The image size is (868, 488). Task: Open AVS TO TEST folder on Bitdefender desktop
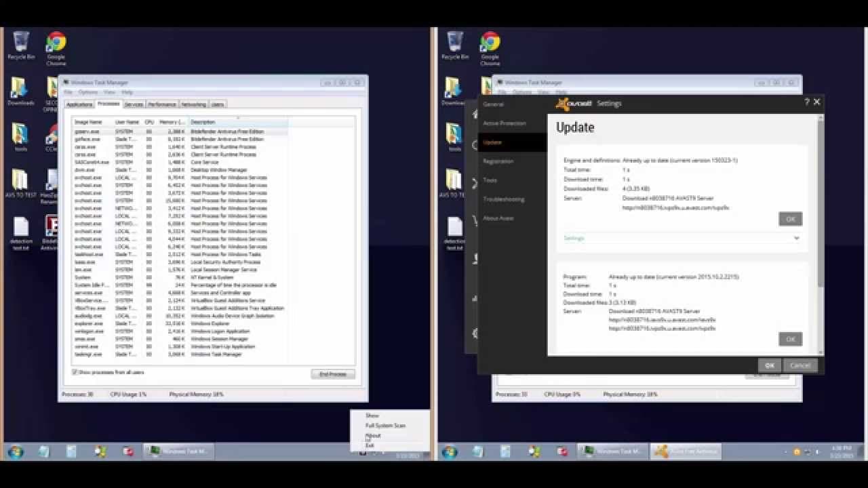pos(21,183)
